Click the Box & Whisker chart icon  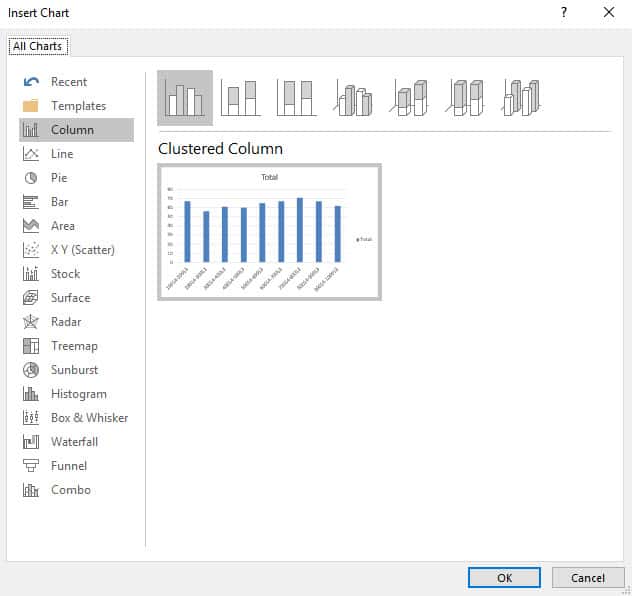(x=31, y=418)
